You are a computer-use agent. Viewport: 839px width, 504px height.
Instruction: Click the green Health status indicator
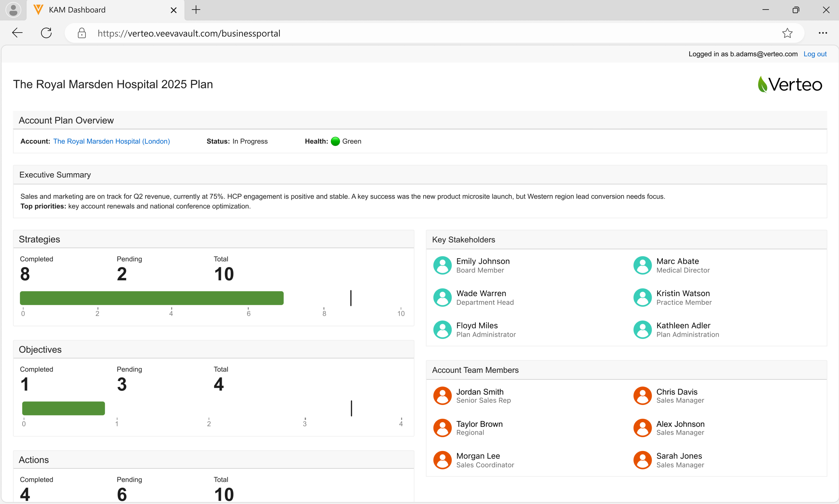tap(335, 141)
